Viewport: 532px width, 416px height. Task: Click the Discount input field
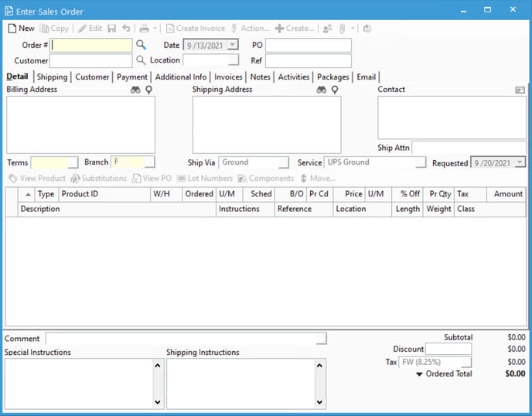448,349
